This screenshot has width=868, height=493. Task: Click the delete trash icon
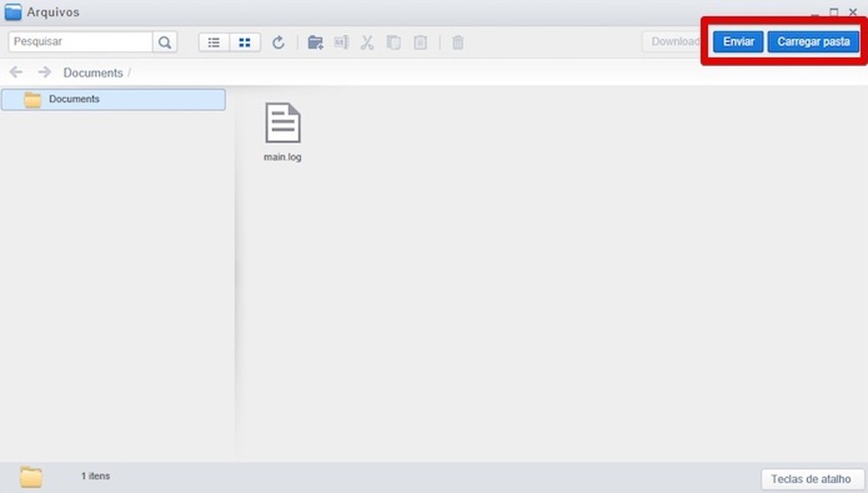click(x=458, y=41)
